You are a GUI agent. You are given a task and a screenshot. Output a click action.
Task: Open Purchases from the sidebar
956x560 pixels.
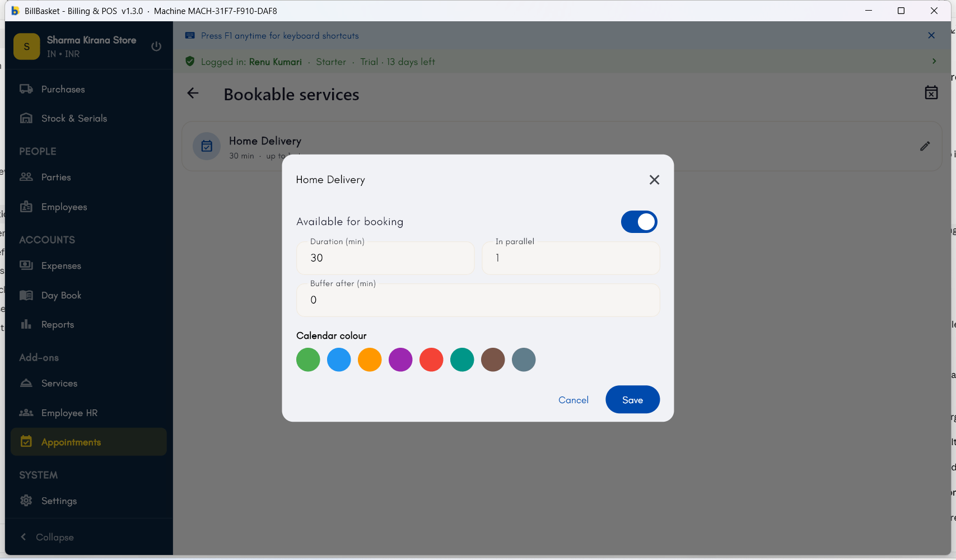pos(88,89)
